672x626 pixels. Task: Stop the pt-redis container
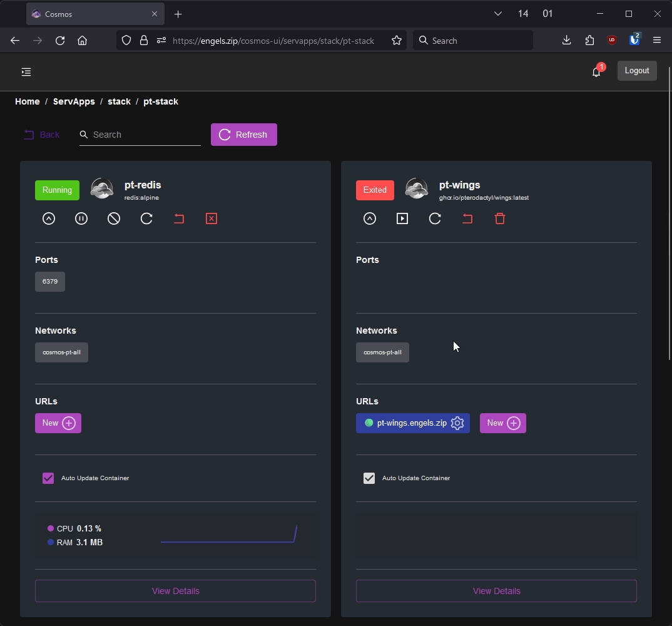(x=114, y=218)
